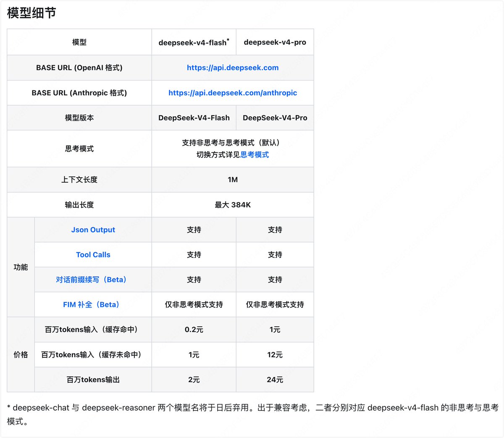Select the 12元 price cell
The height and width of the screenshot is (438, 504).
pyautogui.click(x=275, y=354)
